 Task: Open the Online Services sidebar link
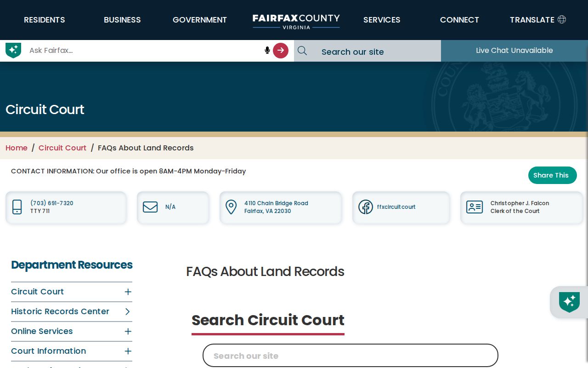pyautogui.click(x=42, y=331)
